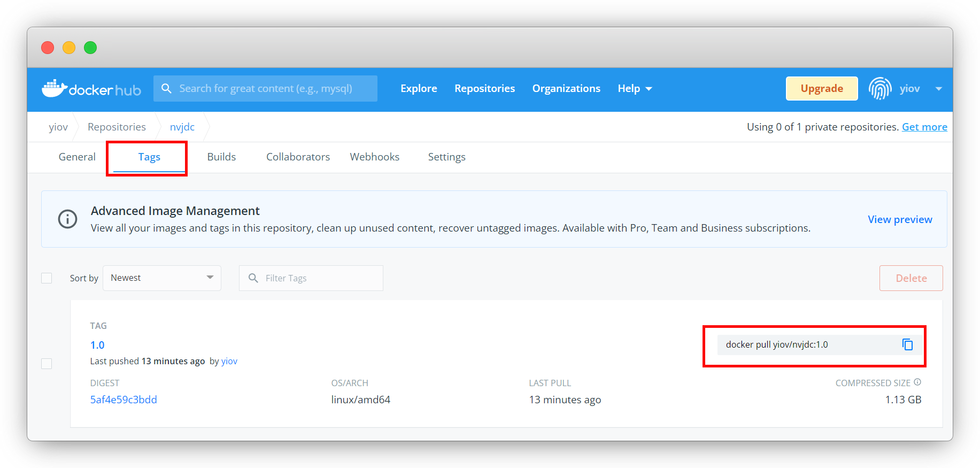Click the fingerprint avatar icon for yiov
The width and height of the screenshot is (980, 468).
[879, 88]
